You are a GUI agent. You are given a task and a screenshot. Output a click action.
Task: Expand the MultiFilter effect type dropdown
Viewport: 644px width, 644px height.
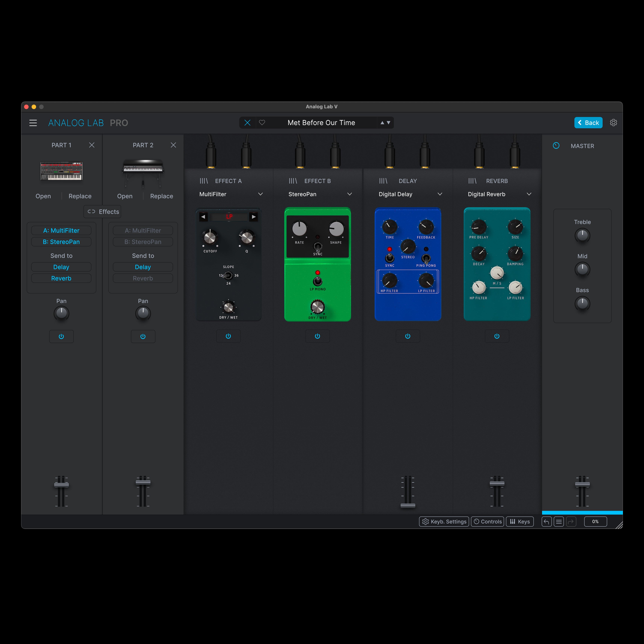[261, 194]
